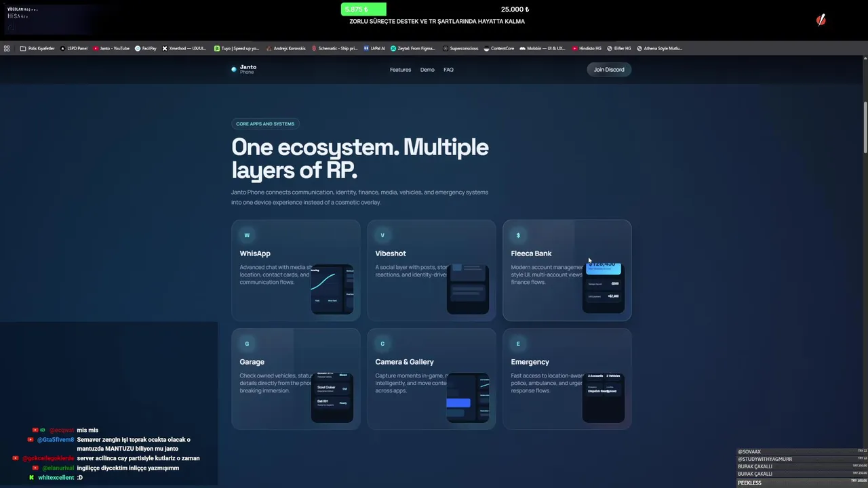Click the whitexcellent chat username

tap(56, 478)
